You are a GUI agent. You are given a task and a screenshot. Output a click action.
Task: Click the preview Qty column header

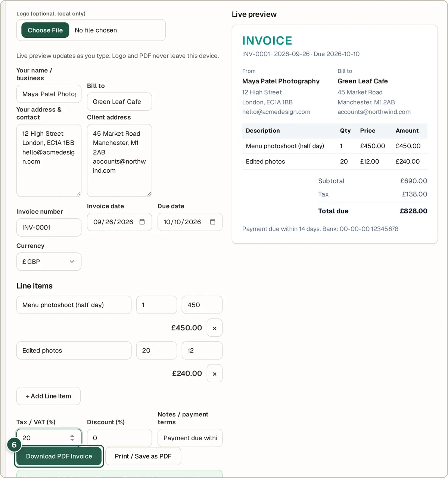[345, 130]
